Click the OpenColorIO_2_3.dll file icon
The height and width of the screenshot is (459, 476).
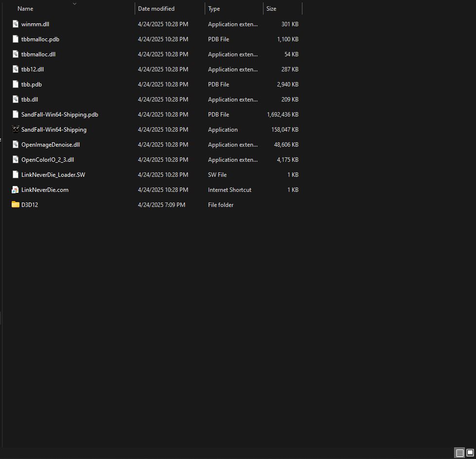click(x=15, y=159)
